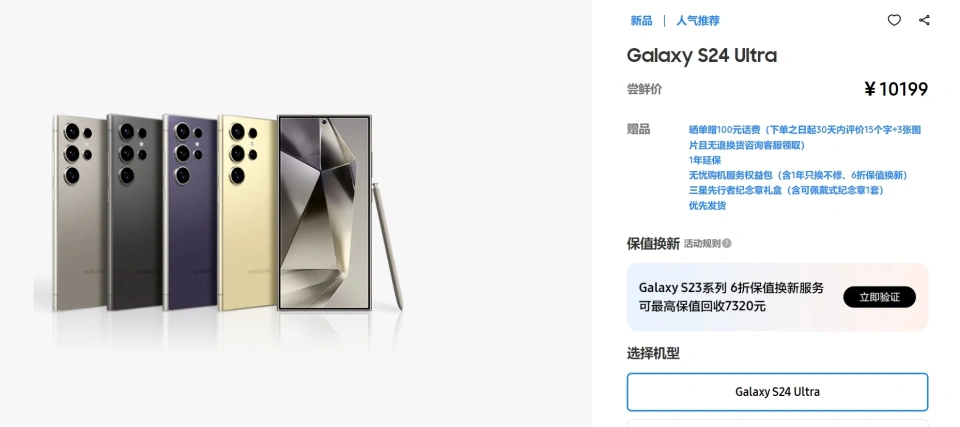
Task: Select the Galaxy S24 Ultra model option
Action: click(777, 392)
